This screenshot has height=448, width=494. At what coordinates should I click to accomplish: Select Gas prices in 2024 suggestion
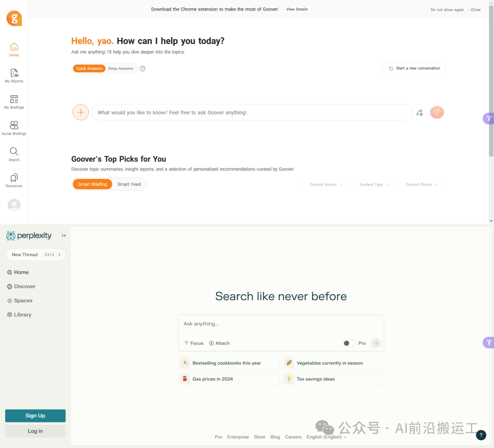[229, 379]
